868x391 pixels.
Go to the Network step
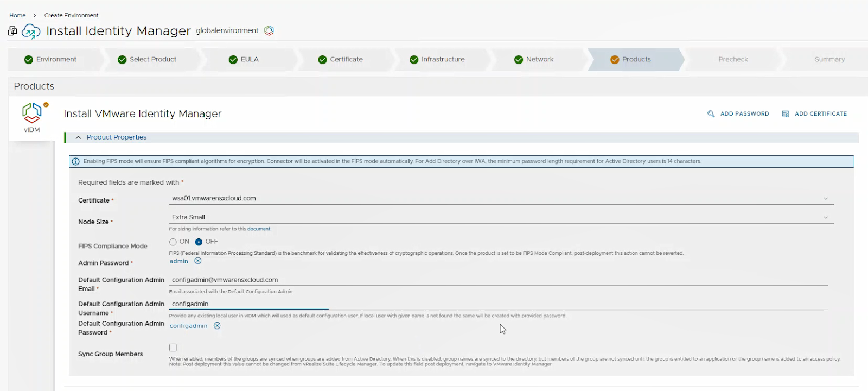coord(539,60)
